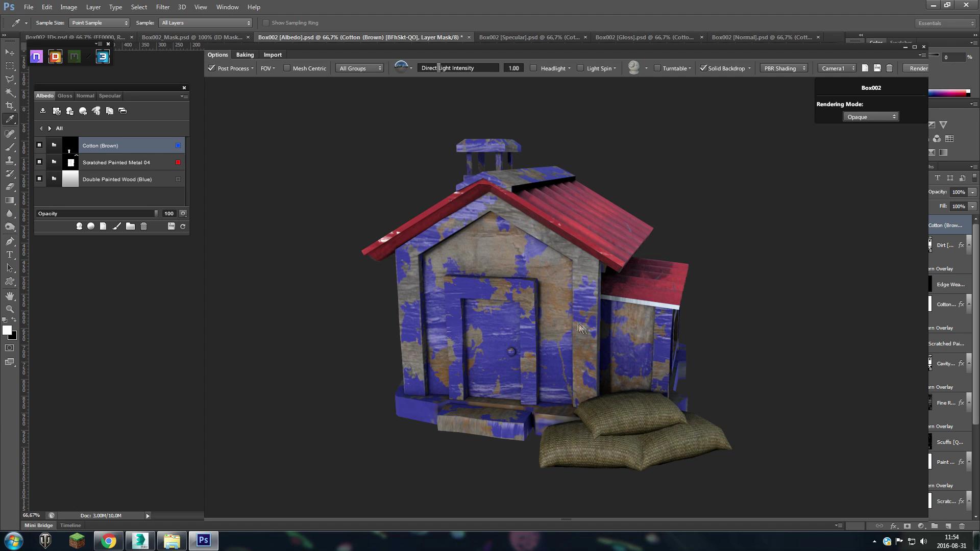Disable the Post Process checkbox
Screen dimensions: 980x551
(212, 68)
